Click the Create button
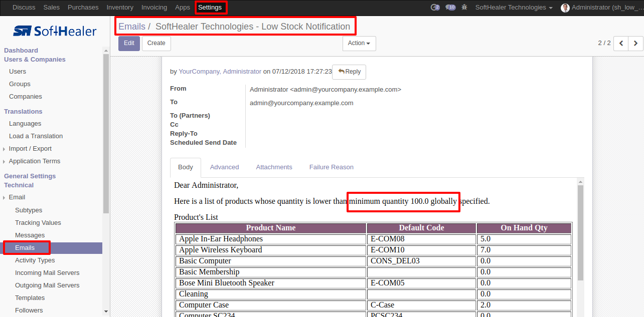Screen dimensions: 644x317 [156, 44]
